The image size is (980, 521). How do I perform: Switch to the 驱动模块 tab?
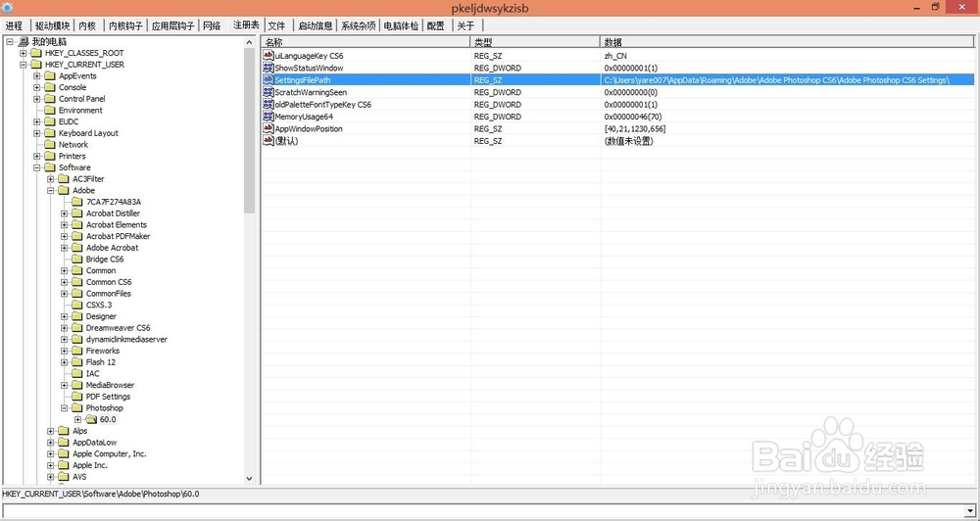[x=53, y=25]
